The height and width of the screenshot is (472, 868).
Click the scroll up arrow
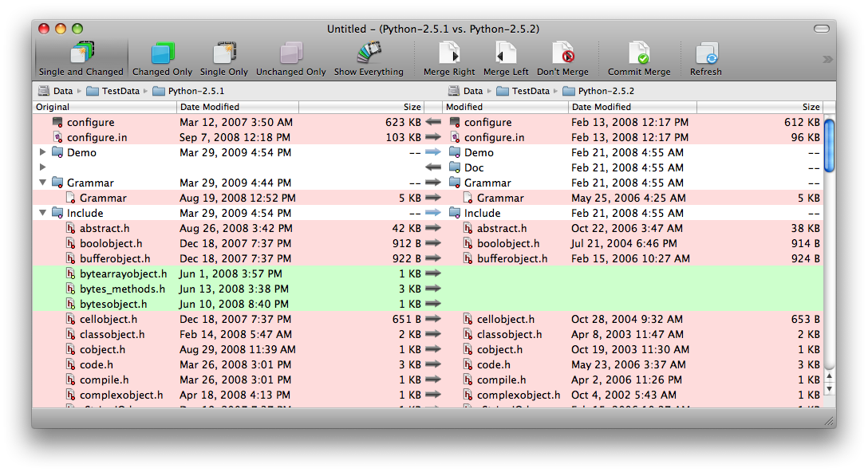(x=829, y=376)
